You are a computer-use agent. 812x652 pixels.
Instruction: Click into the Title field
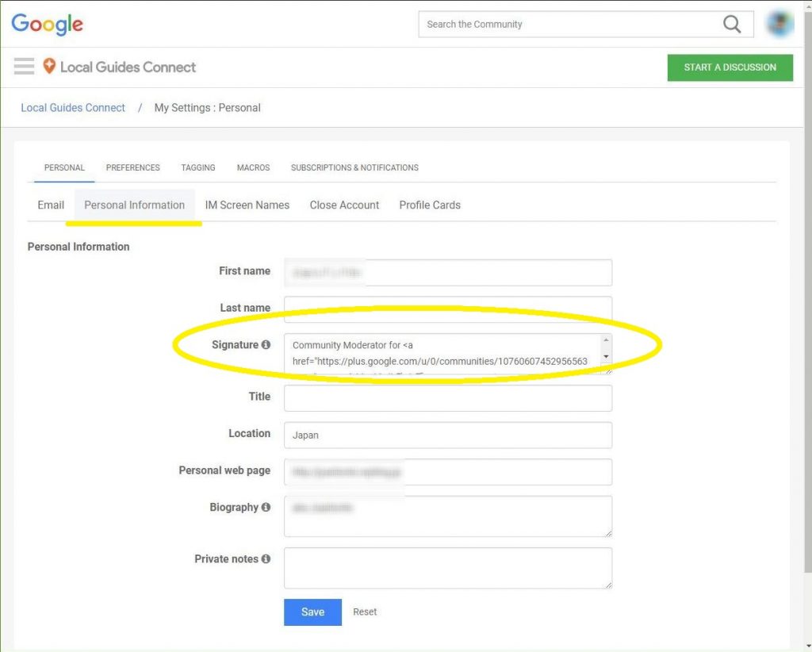coord(448,398)
